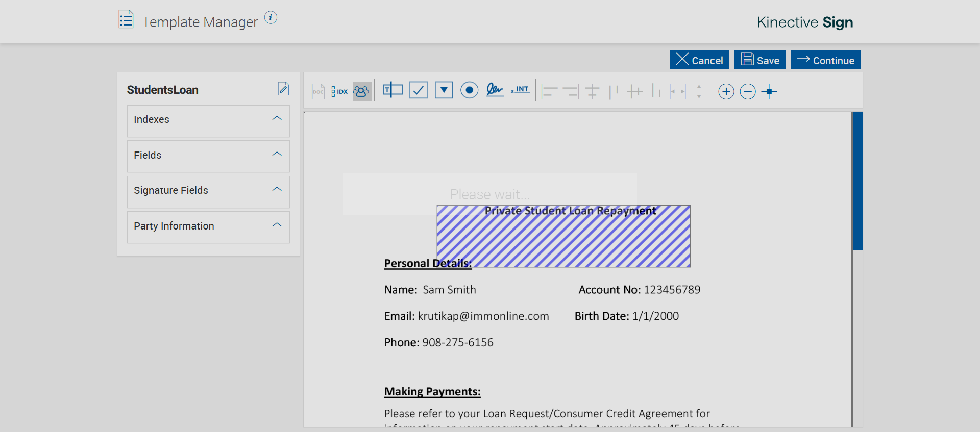Collapse the Signature Fields chevron
The height and width of the screenshot is (432, 980).
[x=277, y=189]
